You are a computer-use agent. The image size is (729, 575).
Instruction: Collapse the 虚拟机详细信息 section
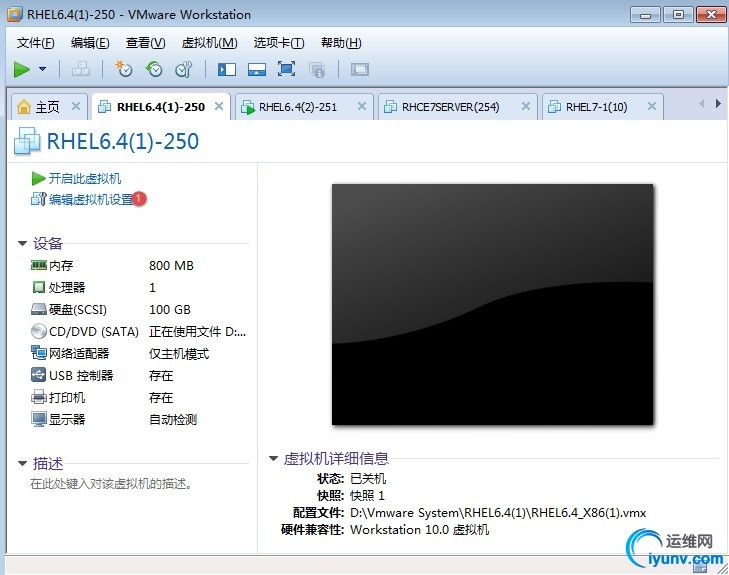click(x=273, y=458)
